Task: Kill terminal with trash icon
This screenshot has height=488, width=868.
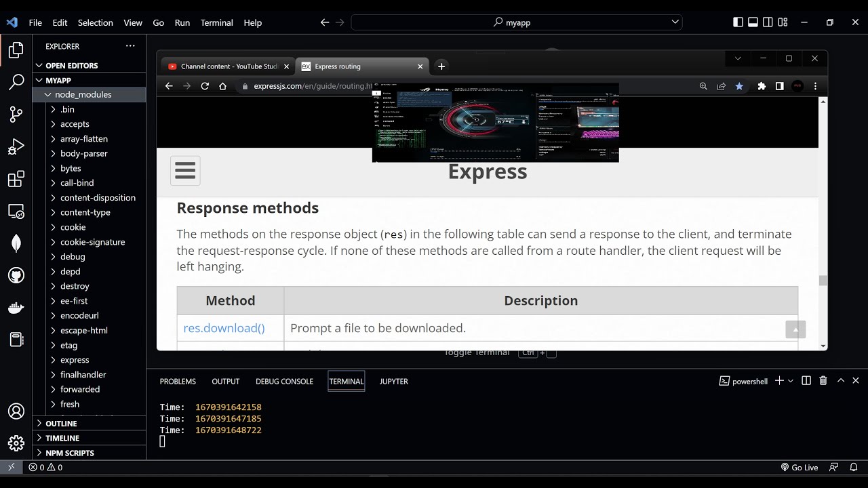Action: (x=823, y=381)
